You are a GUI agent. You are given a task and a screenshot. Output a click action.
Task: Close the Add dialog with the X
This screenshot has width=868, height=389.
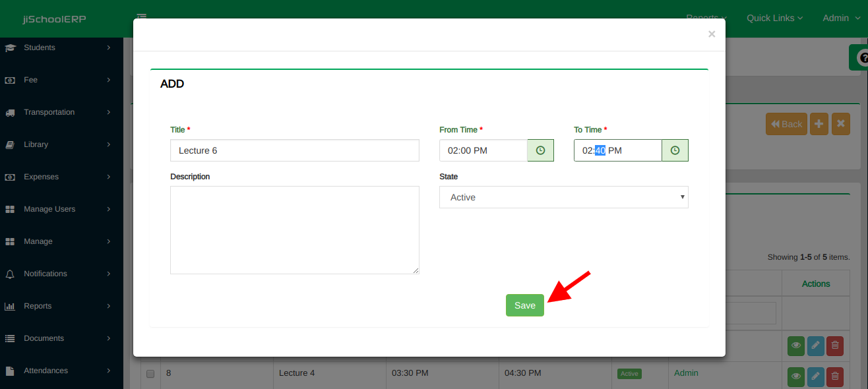(712, 34)
